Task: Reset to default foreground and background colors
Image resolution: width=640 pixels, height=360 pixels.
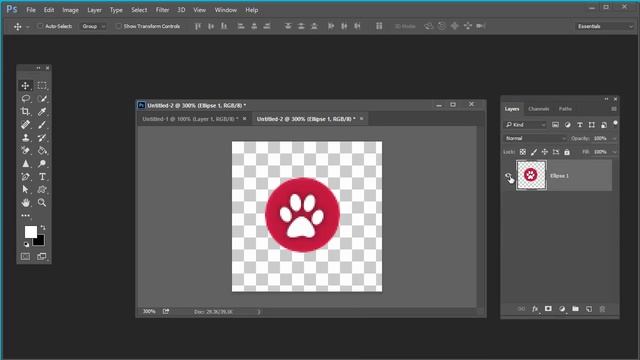Action: click(27, 244)
